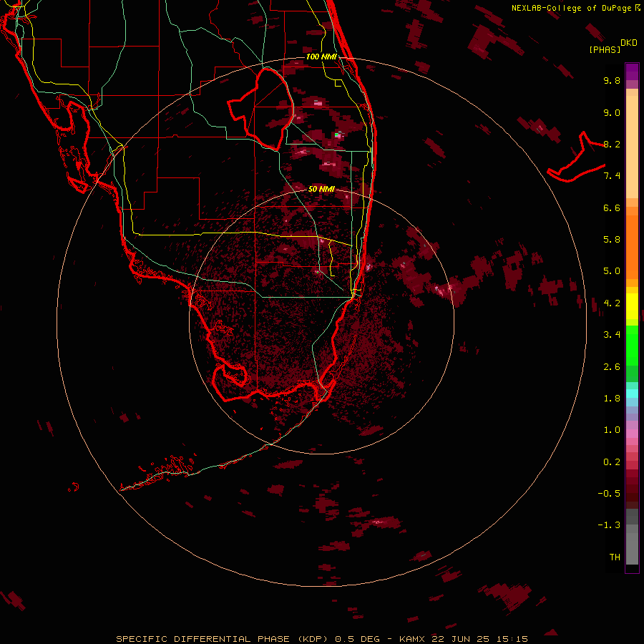Click the 5.0 value on color scale
This screenshot has height=644, width=644.
point(612,271)
